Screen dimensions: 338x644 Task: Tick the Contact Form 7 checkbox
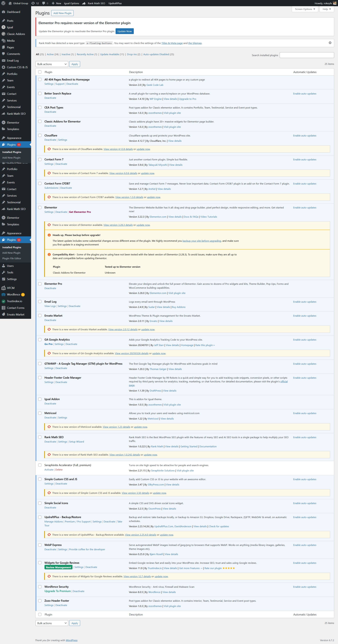pos(40,159)
